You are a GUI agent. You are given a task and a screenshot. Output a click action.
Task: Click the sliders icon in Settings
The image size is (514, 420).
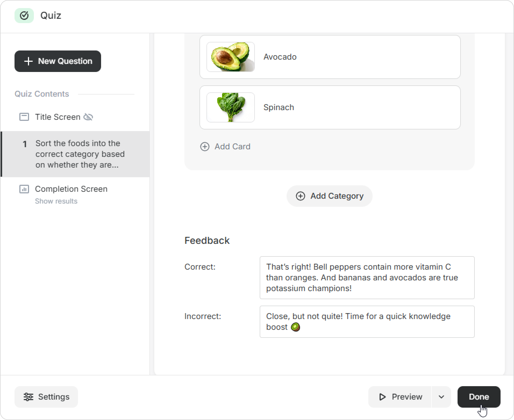(28, 397)
